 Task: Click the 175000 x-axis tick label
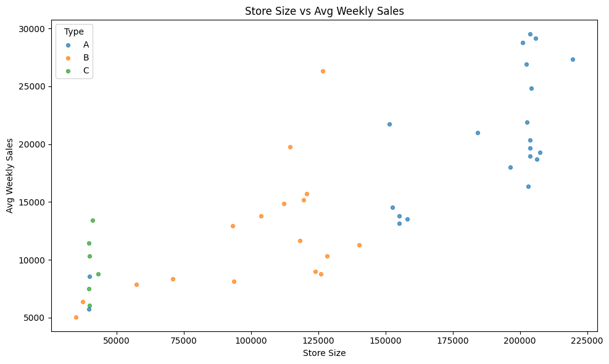[x=453, y=341]
